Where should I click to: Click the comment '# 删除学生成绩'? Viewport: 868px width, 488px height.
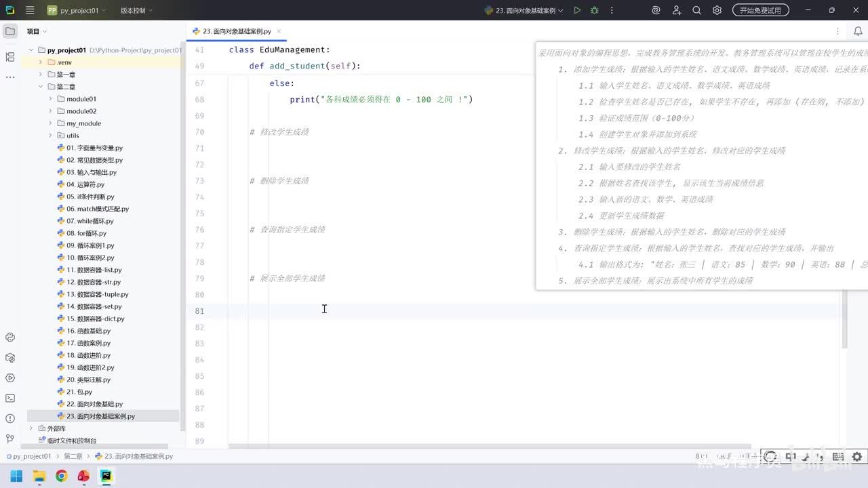pos(279,181)
